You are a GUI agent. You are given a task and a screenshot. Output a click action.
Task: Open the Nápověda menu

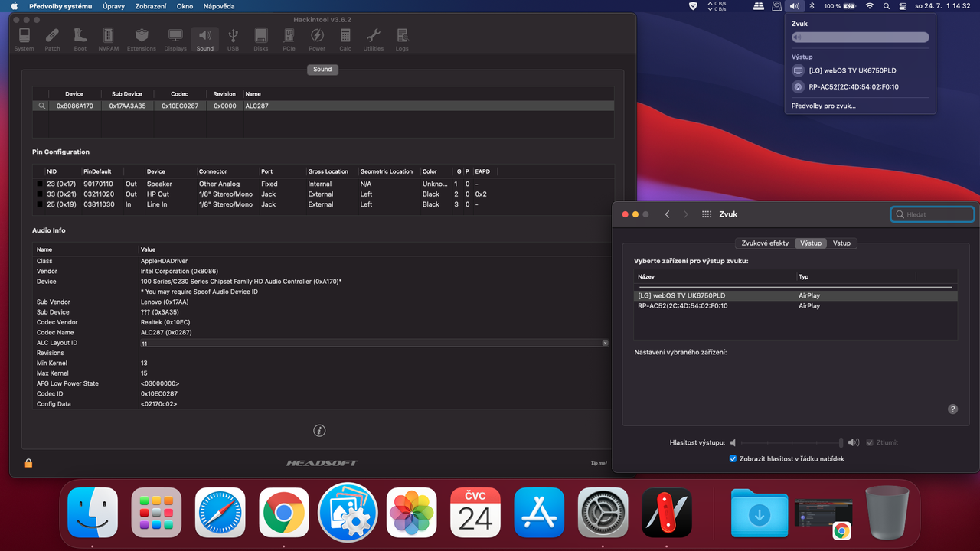(219, 6)
